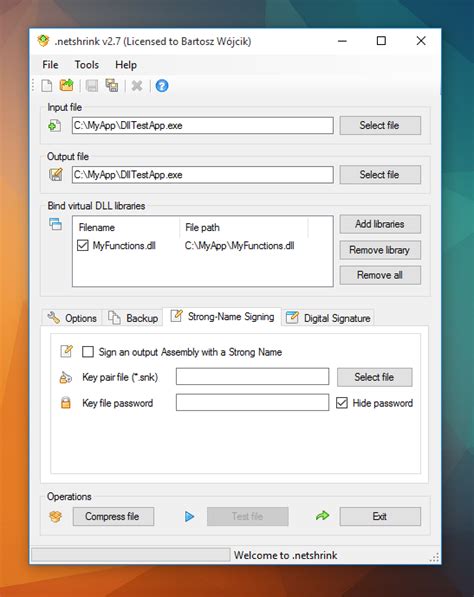Maximize the .netshrink window
The height and width of the screenshot is (597, 474).
[381, 41]
